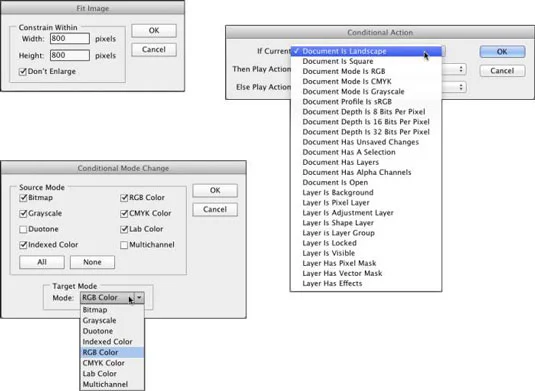Choose Layer Is Layer Group
This screenshot has height=391, width=535.
pyautogui.click(x=366, y=233)
